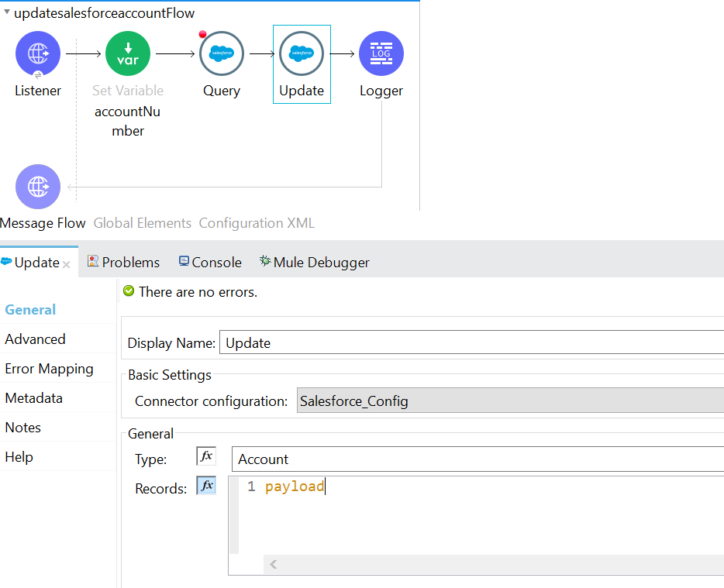Click the left arrow of horizontal scrollbar

pyautogui.click(x=274, y=564)
